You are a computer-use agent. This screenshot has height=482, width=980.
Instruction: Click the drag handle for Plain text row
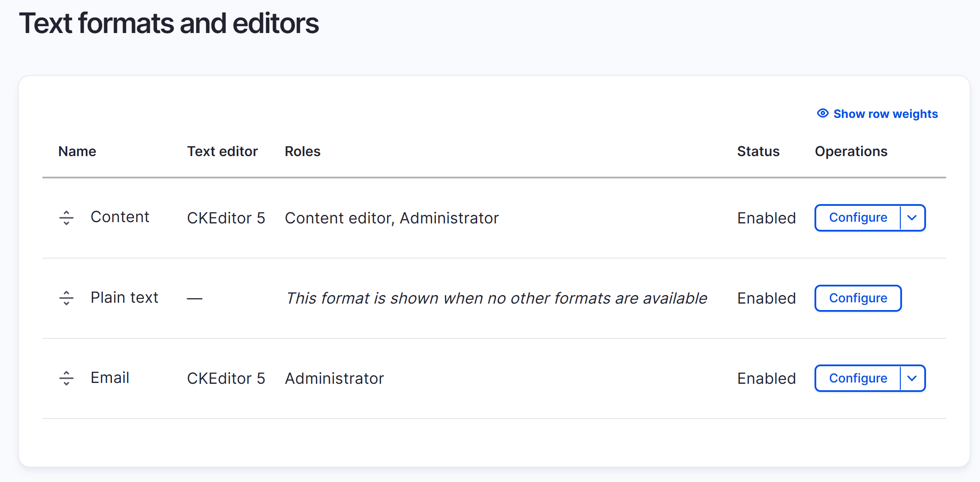click(x=66, y=298)
